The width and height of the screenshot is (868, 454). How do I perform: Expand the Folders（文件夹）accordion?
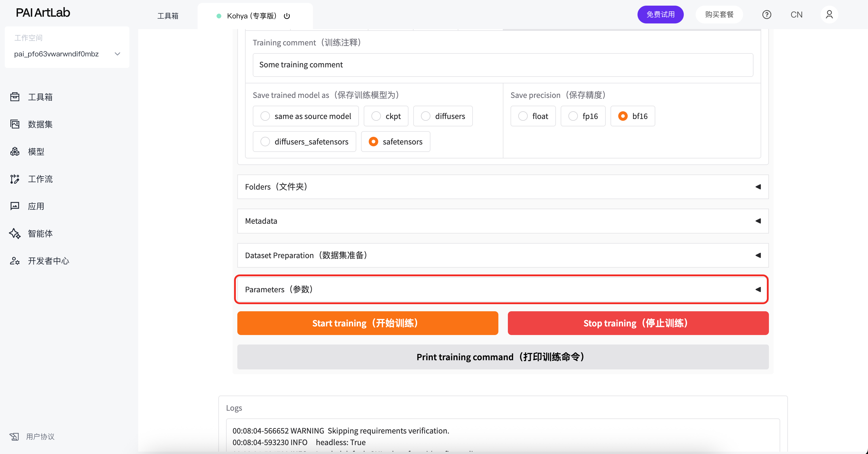502,187
